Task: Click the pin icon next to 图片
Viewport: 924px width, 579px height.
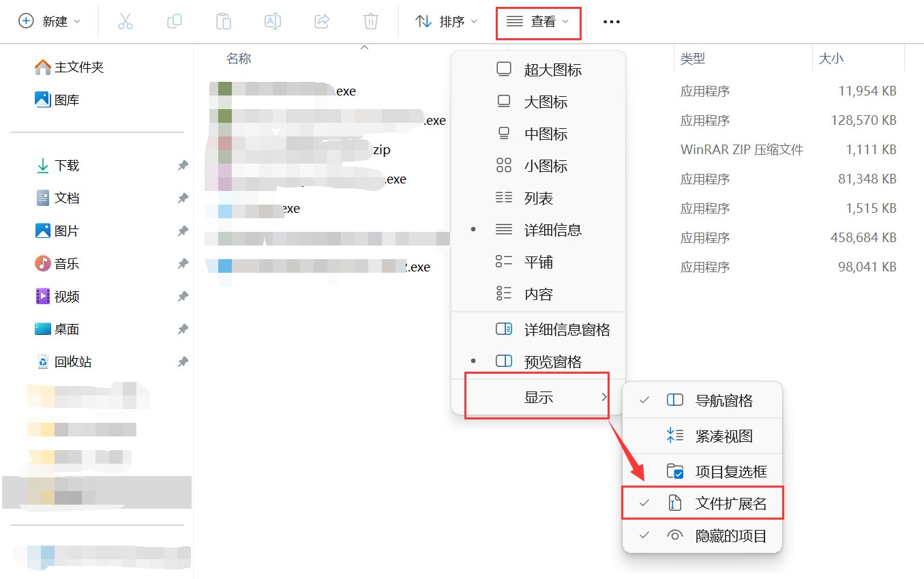Action: click(183, 231)
